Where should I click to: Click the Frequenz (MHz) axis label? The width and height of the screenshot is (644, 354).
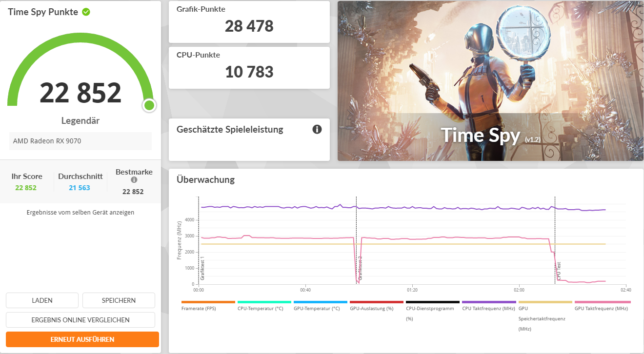(x=180, y=239)
